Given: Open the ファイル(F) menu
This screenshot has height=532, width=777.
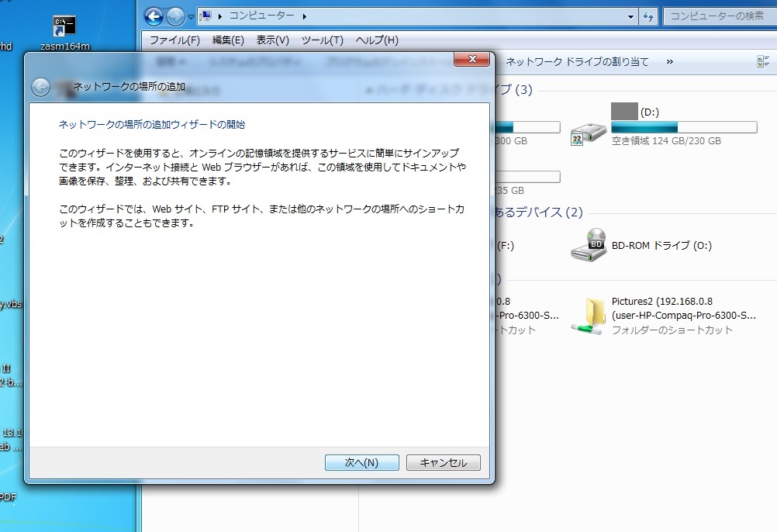Looking at the screenshot, I should pyautogui.click(x=174, y=40).
